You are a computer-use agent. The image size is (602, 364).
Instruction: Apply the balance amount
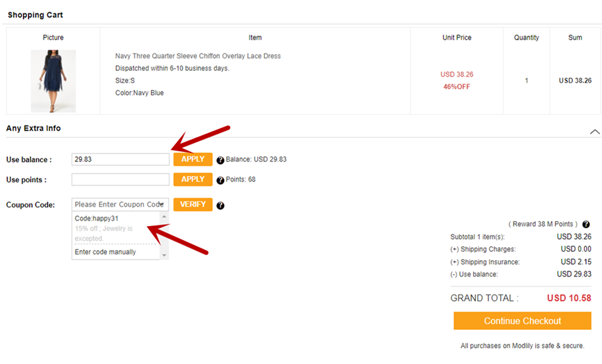click(x=193, y=160)
